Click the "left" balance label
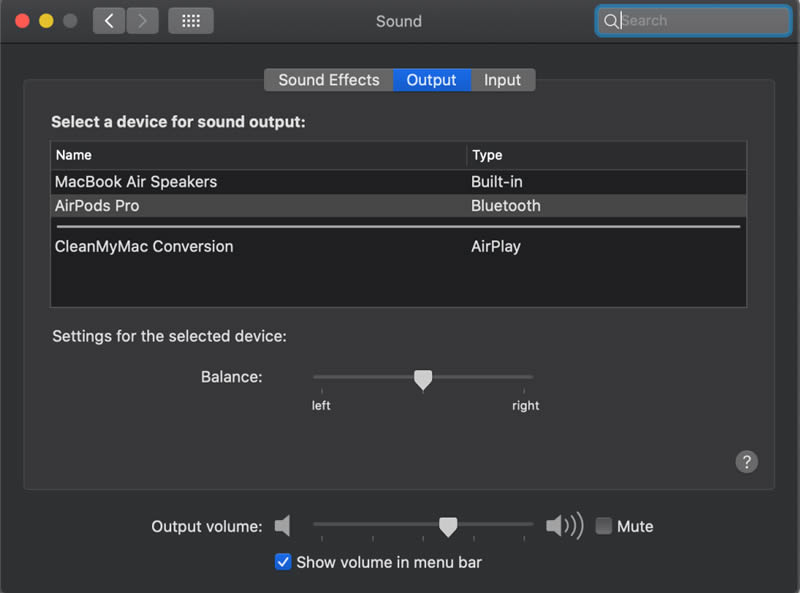This screenshot has height=593, width=800. [321, 405]
